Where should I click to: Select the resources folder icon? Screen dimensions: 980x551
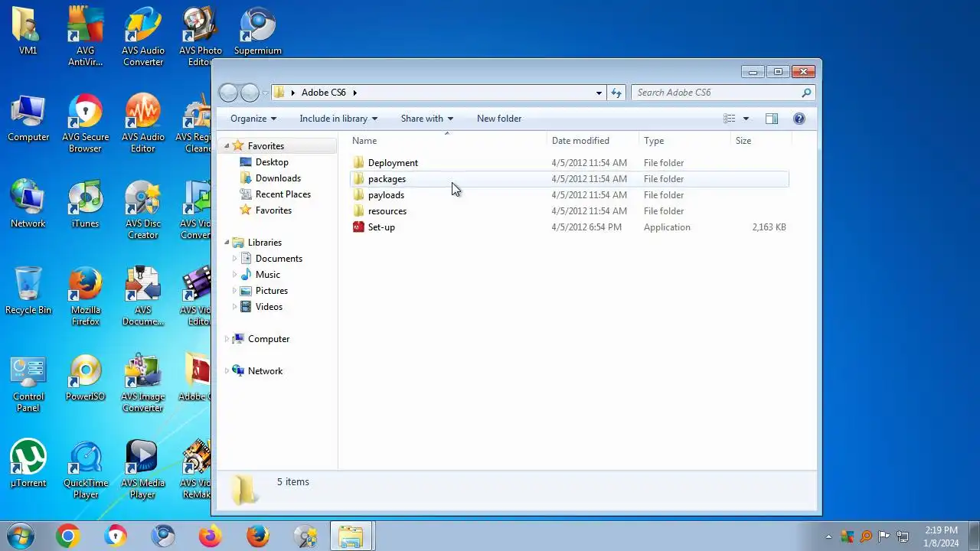tap(358, 210)
